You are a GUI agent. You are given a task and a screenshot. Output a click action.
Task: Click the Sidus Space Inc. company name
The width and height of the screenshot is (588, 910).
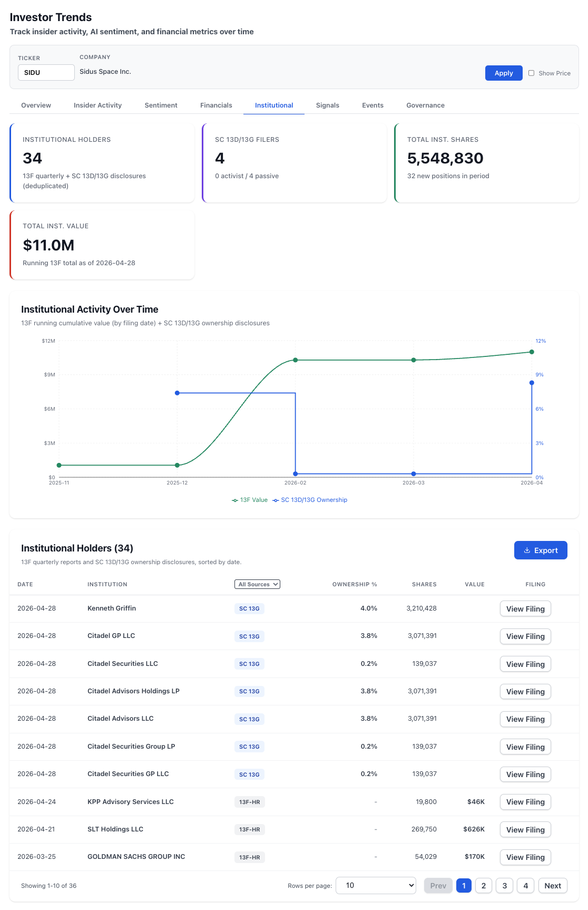(105, 72)
